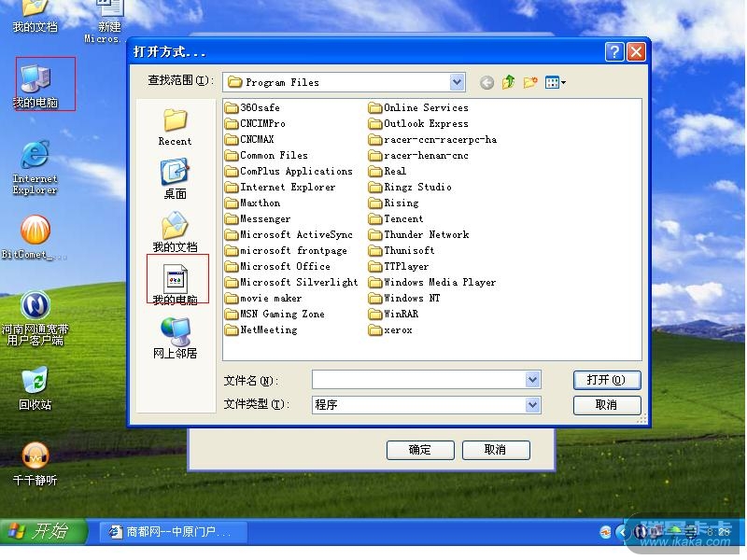Select the Messenger folder

pyautogui.click(x=258, y=218)
